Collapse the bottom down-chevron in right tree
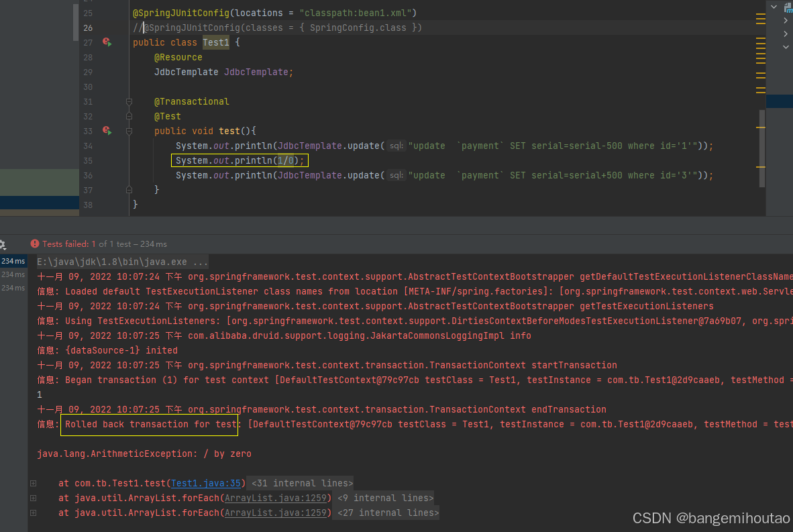The width and height of the screenshot is (793, 532). [x=786, y=47]
